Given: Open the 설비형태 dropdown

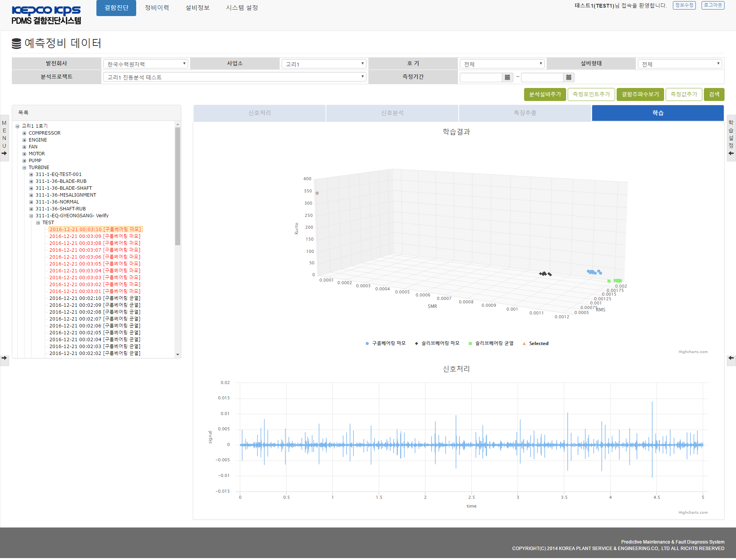Looking at the screenshot, I should [680, 64].
